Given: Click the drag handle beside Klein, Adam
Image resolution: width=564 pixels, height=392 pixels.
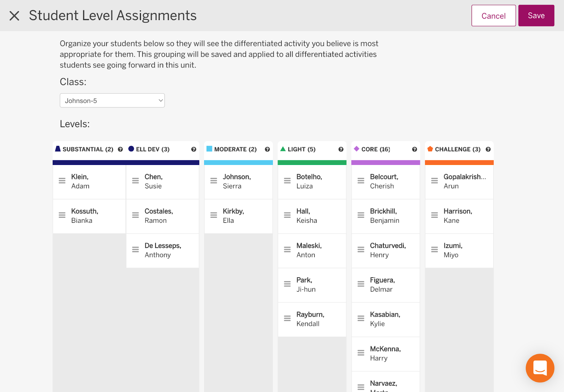Looking at the screenshot, I should (x=62, y=181).
